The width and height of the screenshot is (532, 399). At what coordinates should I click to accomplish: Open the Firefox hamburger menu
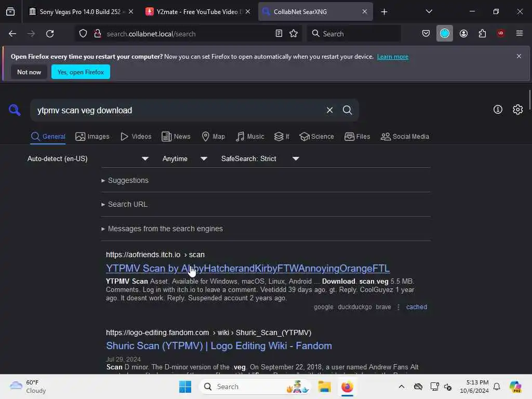click(520, 33)
